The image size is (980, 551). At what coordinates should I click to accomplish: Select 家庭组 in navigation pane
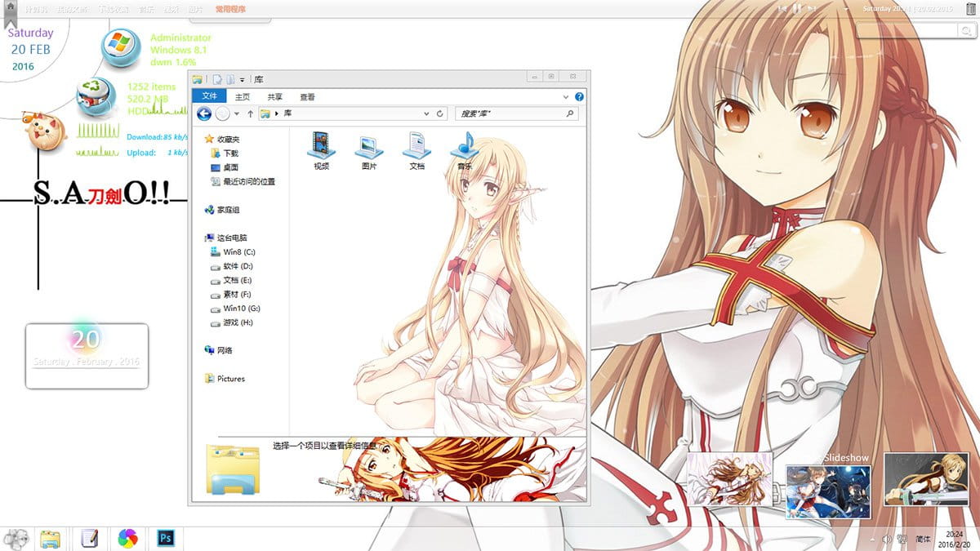(x=222, y=210)
